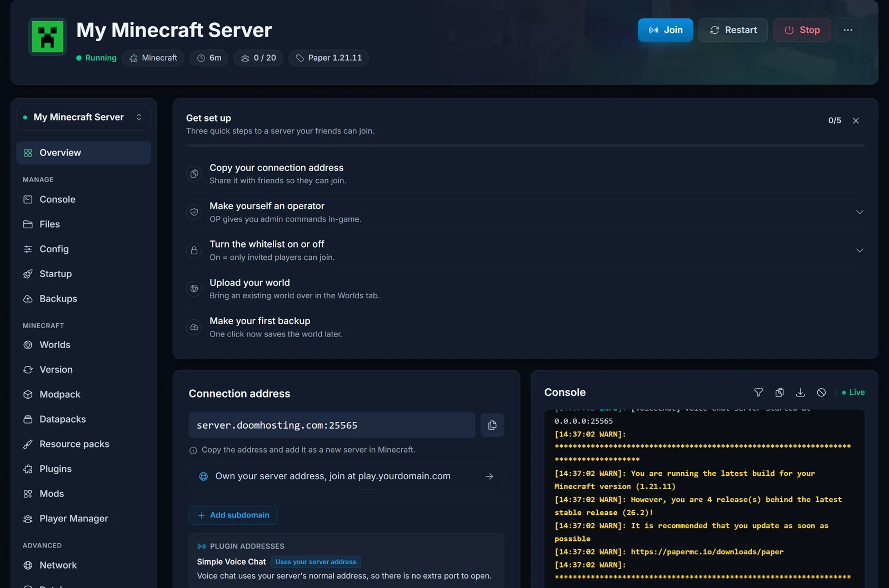Open the console filter icon
This screenshot has height=588, width=889.
coord(758,393)
